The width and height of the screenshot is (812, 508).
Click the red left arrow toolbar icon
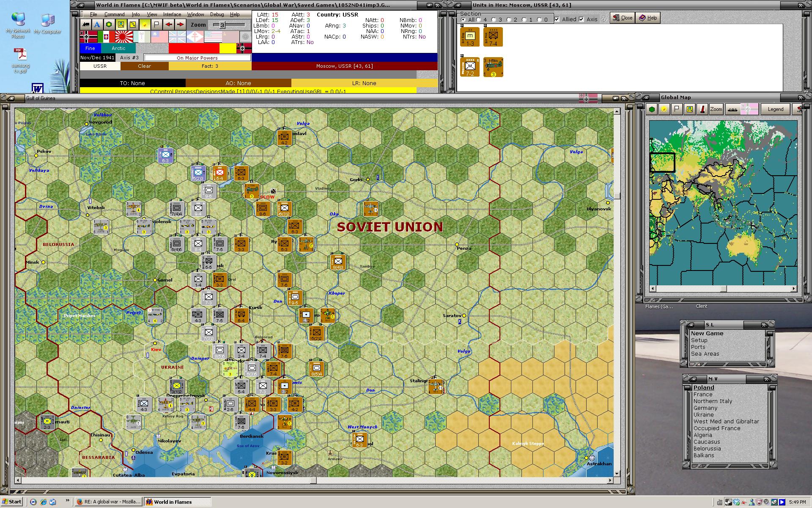click(x=168, y=25)
